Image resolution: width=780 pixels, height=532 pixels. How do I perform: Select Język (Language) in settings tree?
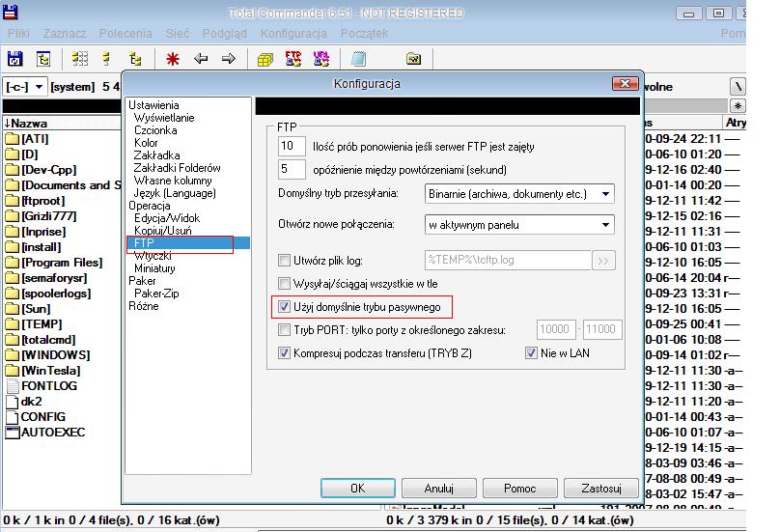coord(175,192)
